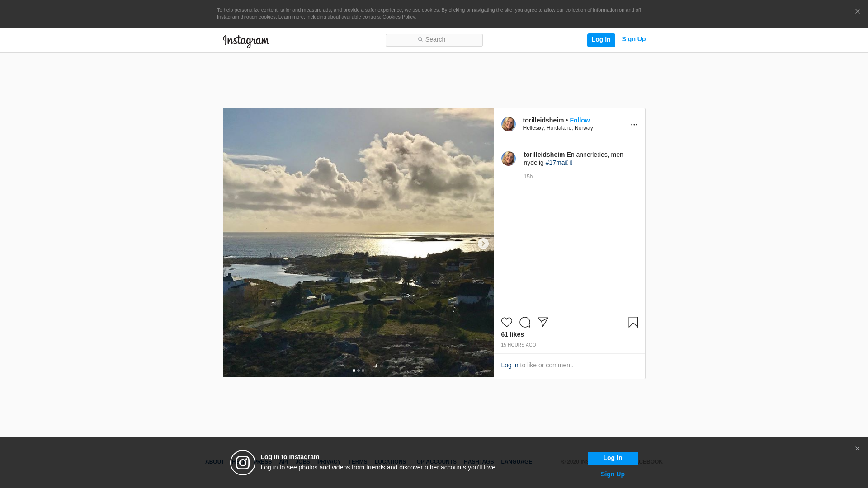This screenshot has width=868, height=488.
Task: Click the heart like icon
Action: coord(506,322)
